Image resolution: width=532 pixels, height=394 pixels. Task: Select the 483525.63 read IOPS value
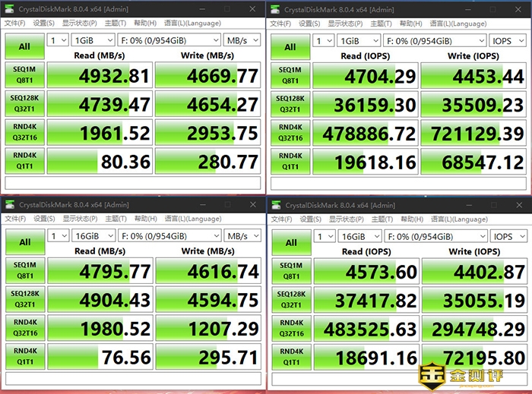367,329
